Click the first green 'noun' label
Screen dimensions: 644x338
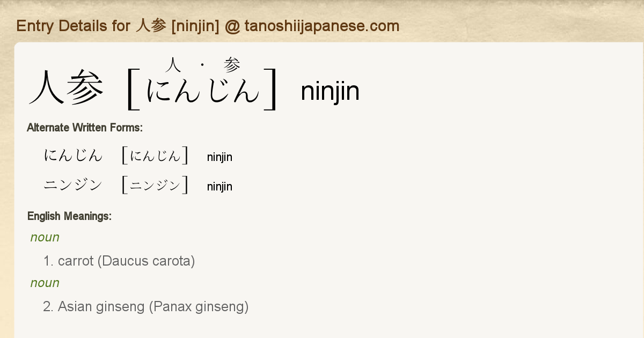click(x=45, y=237)
